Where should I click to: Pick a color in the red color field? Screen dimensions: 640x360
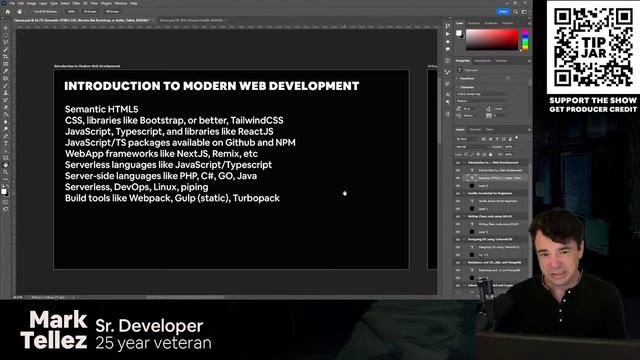492,40
